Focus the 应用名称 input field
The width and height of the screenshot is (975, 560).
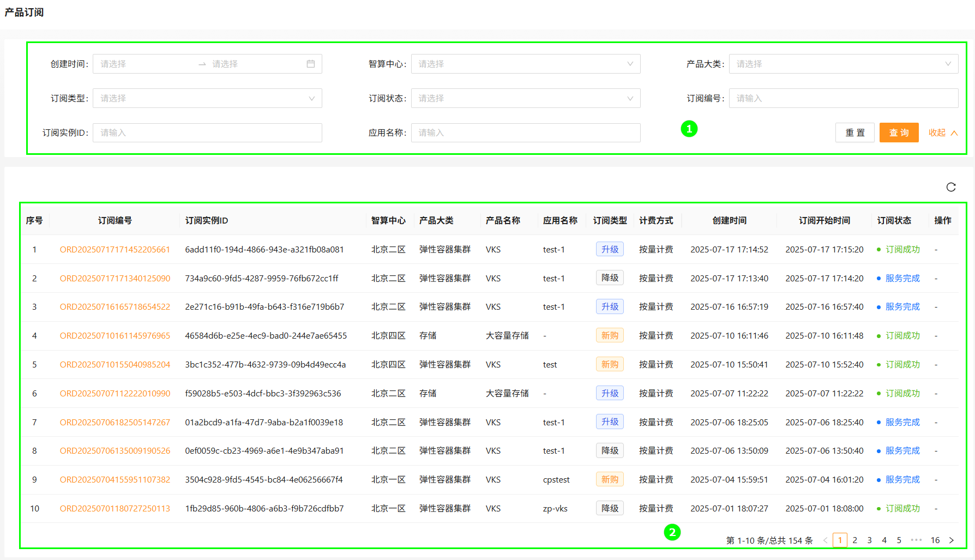click(526, 133)
